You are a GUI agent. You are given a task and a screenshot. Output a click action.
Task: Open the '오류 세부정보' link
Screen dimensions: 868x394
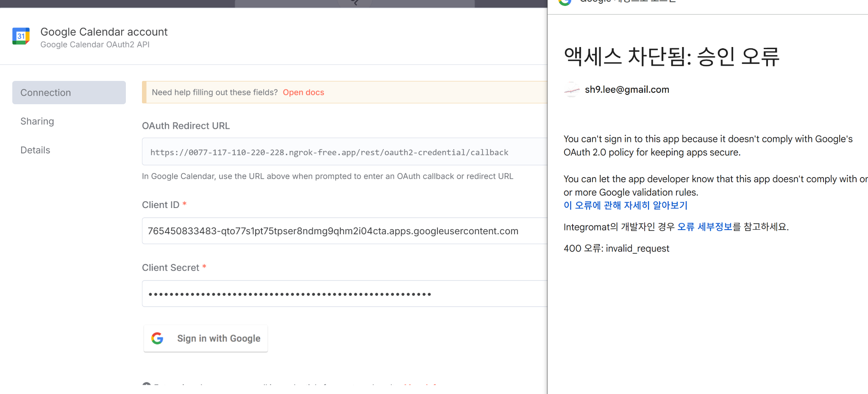(705, 227)
